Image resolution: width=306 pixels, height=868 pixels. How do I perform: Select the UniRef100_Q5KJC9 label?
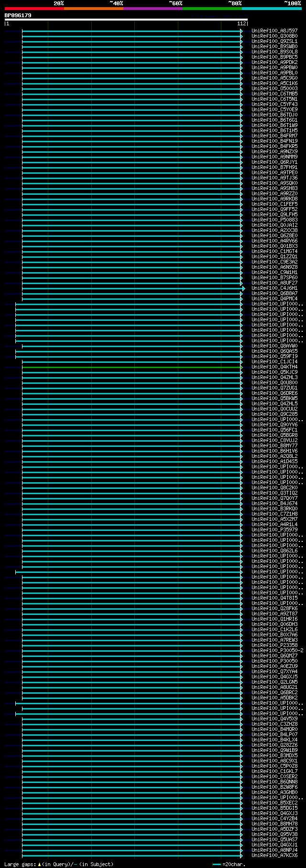tap(274, 372)
